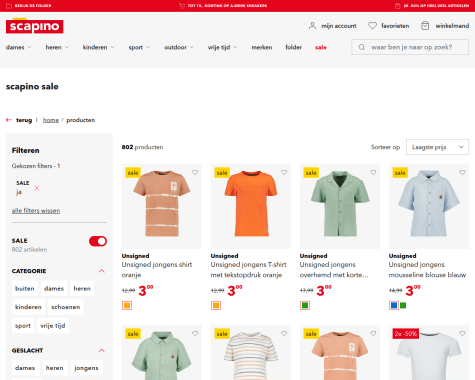Favorite the second-row striped T-shirt
This screenshot has width=475, height=380.
[284, 333]
